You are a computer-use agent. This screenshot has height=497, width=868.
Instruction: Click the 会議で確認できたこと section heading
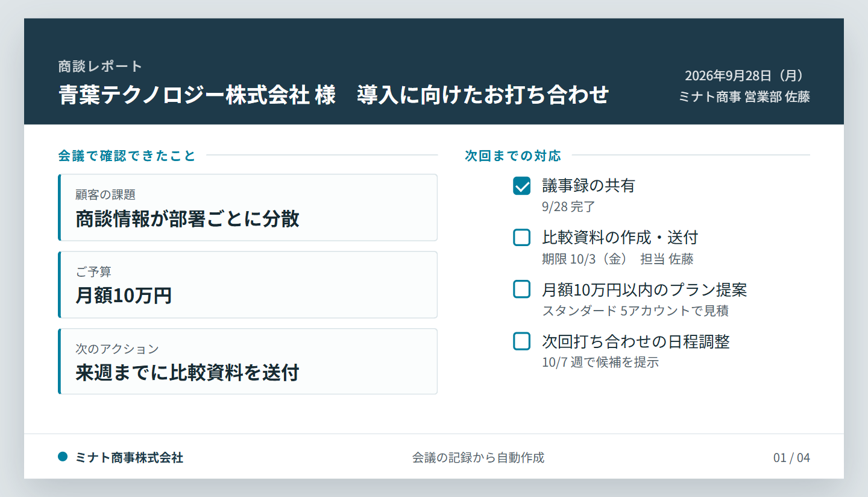127,156
